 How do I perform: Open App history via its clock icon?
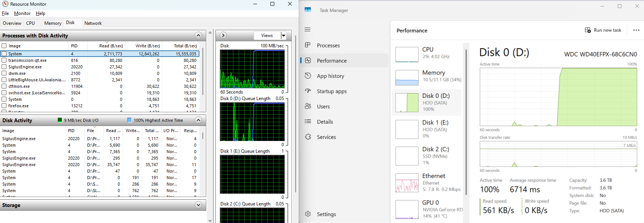pyautogui.click(x=307, y=76)
